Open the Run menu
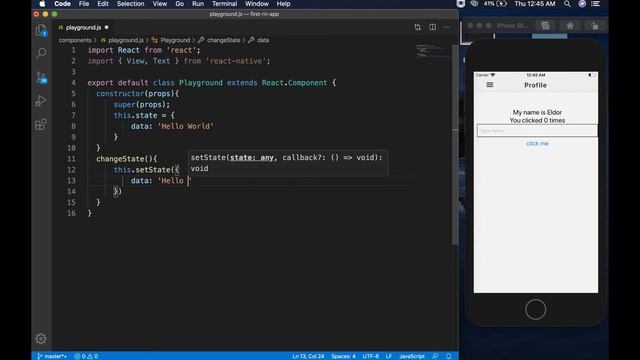The height and width of the screenshot is (360, 640). [198, 4]
